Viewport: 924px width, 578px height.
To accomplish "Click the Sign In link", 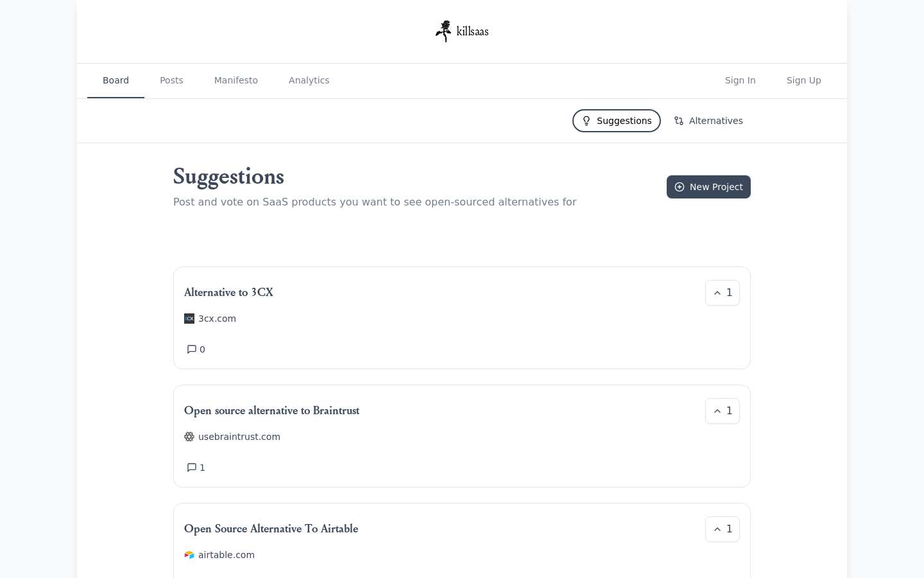I will (x=740, y=80).
